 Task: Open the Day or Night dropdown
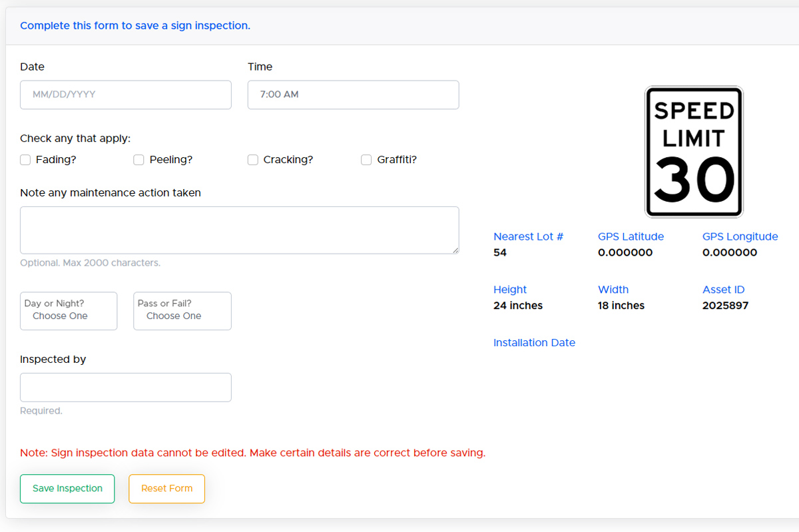(69, 311)
